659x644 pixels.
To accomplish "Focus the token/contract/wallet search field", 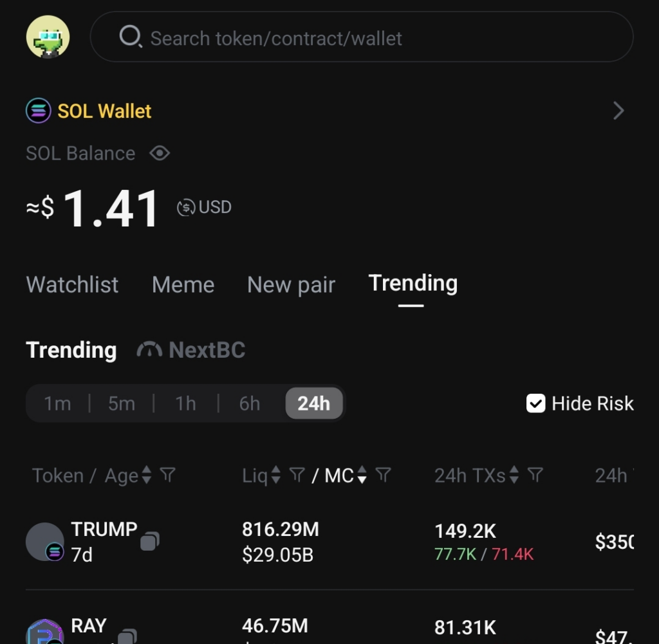I will tap(373, 38).
